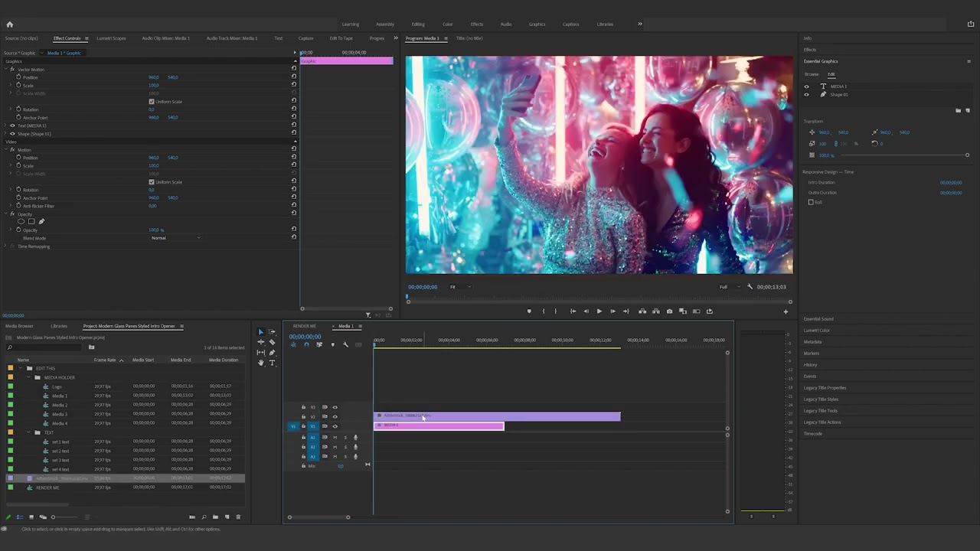This screenshot has width=980, height=551.
Task: Collapse the Vector Motion effect
Action: point(6,70)
